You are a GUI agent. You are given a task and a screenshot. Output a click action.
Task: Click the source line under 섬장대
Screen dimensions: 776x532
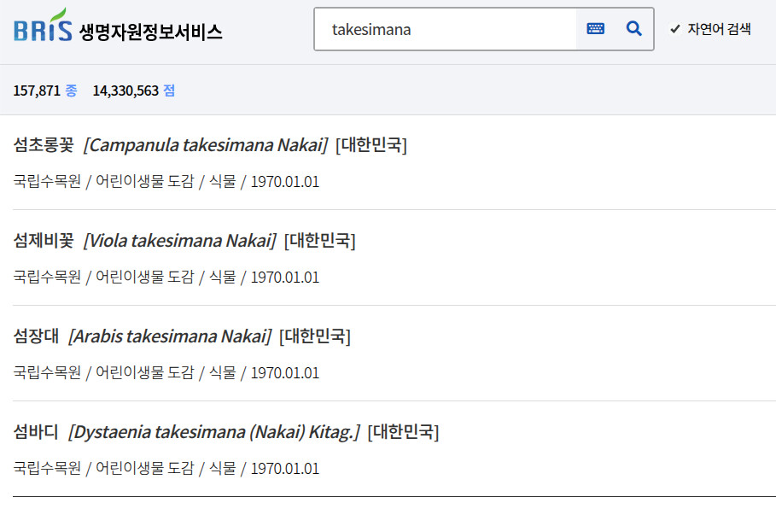tap(166, 373)
